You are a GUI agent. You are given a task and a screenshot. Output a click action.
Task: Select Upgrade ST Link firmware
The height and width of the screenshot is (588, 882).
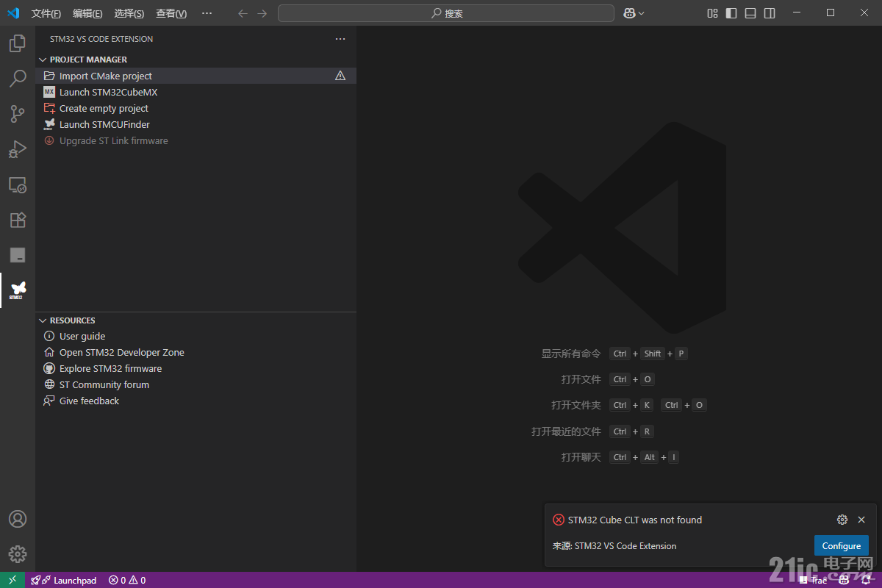196,140
